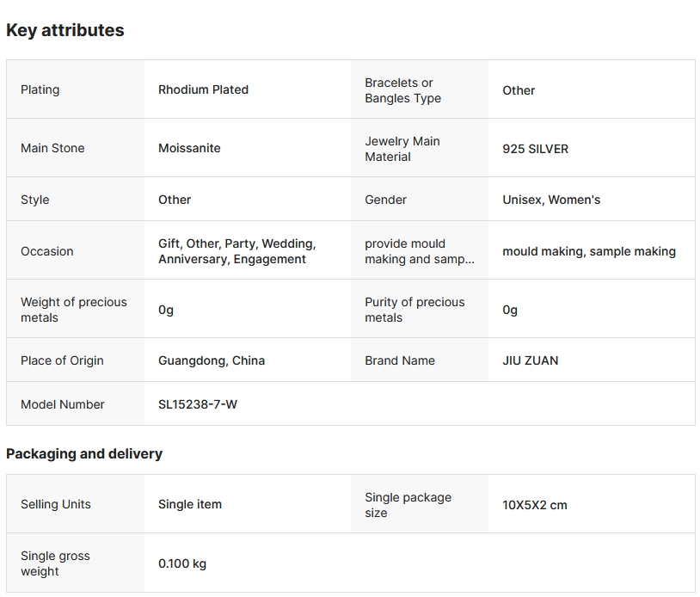Select the Occasion value listing Gift, Party, Wedding
This screenshot has width=700, height=597.
tap(236, 251)
